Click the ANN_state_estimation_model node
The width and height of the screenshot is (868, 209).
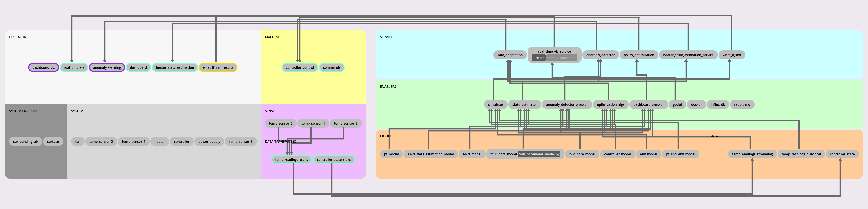431,154
